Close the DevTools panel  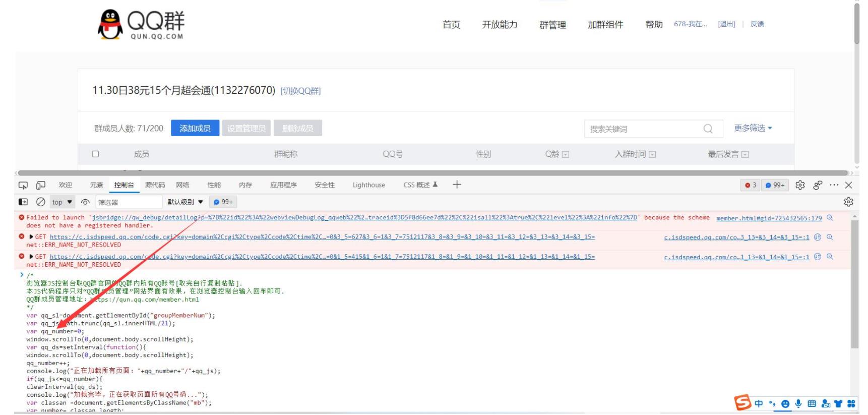coord(849,185)
